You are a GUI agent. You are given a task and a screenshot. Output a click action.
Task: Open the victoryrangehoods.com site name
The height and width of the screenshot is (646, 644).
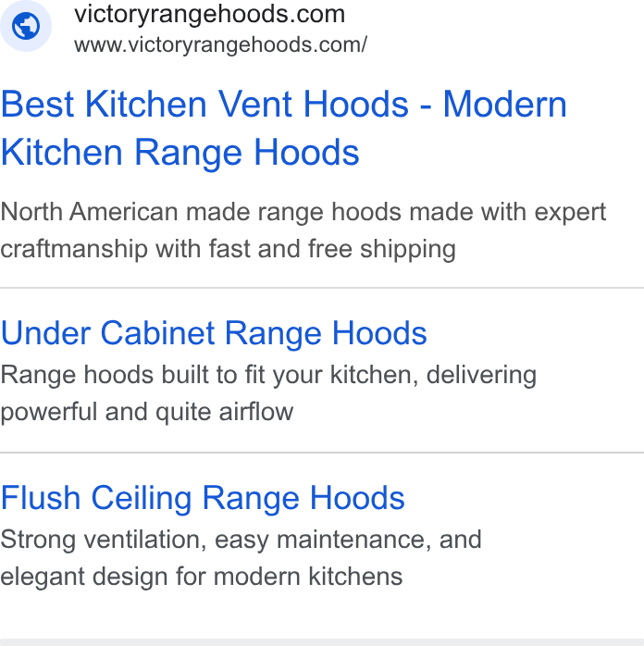coord(210,15)
